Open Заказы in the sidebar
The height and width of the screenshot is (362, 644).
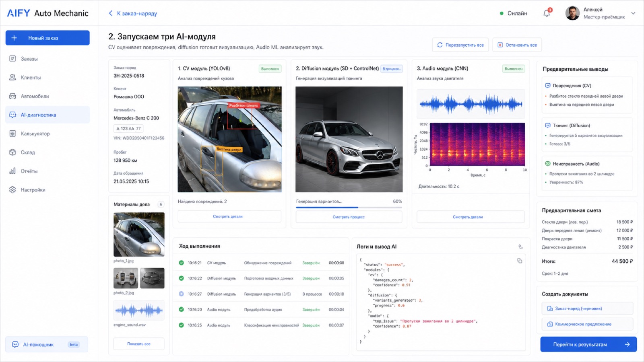click(47, 59)
